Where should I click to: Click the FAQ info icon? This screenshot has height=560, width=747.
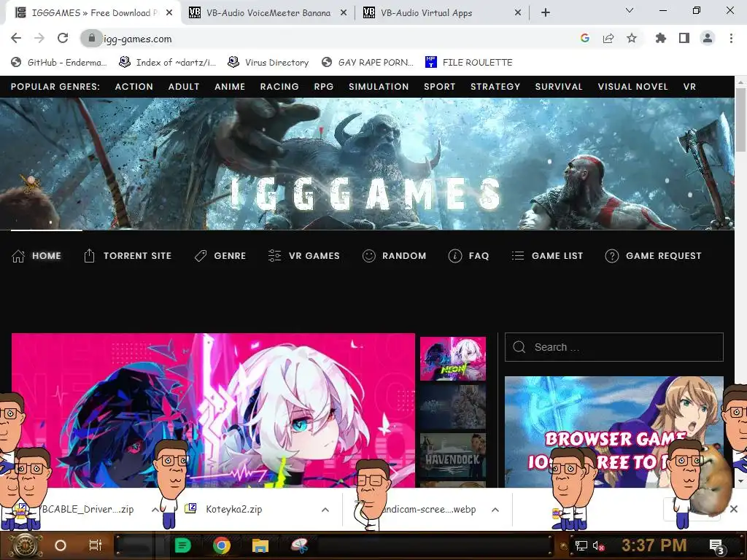point(455,256)
